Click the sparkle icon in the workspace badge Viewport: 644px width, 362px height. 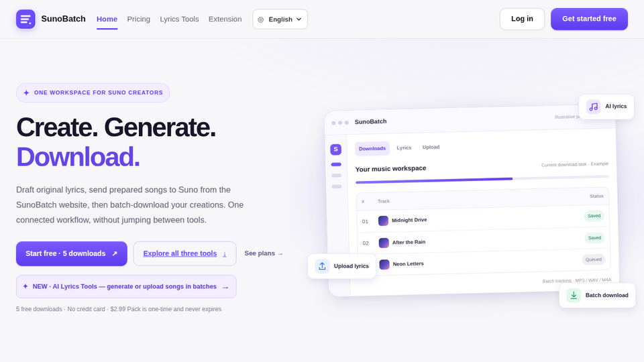pyautogui.click(x=26, y=93)
